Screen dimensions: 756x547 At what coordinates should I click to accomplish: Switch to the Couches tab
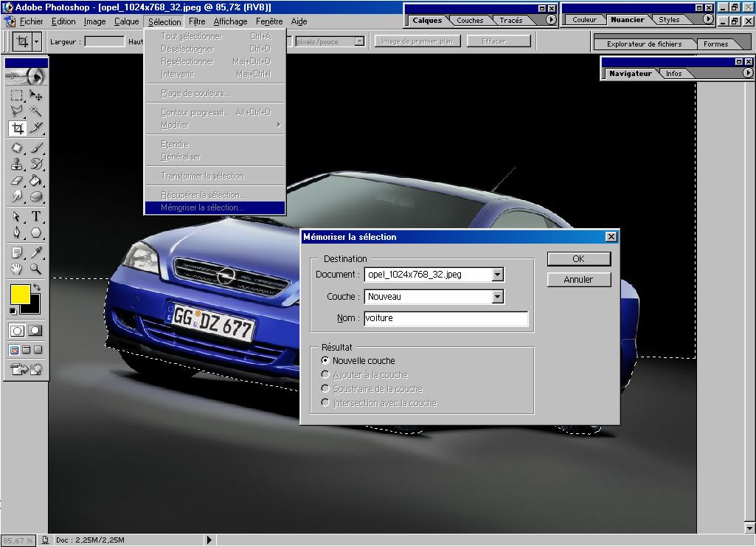pos(470,20)
